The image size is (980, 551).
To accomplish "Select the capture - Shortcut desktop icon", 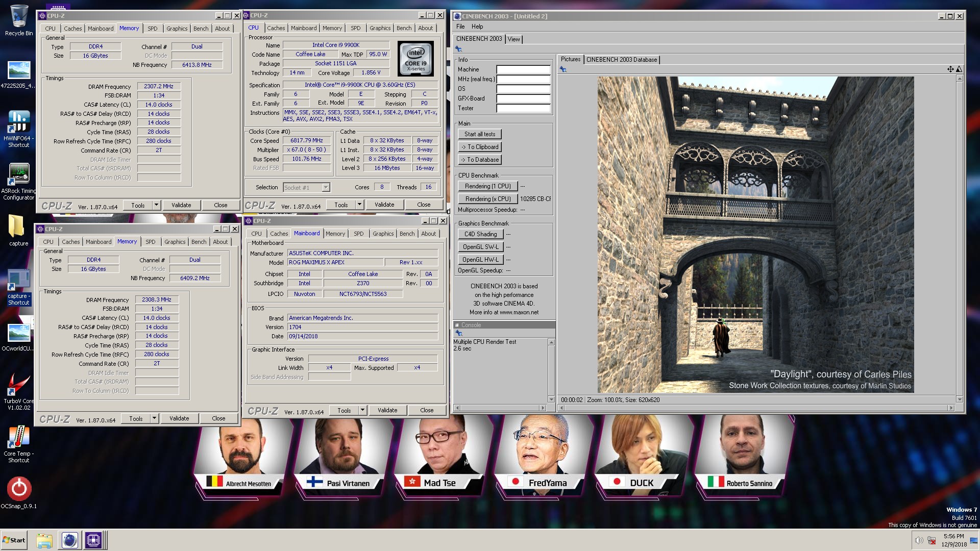I will coord(19,288).
